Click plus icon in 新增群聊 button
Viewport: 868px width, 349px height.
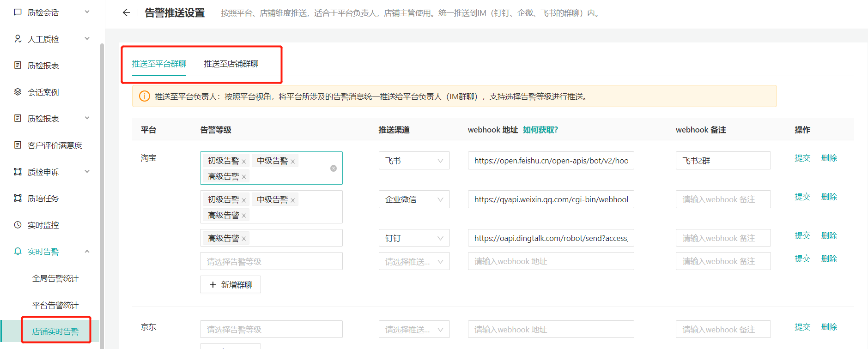213,285
